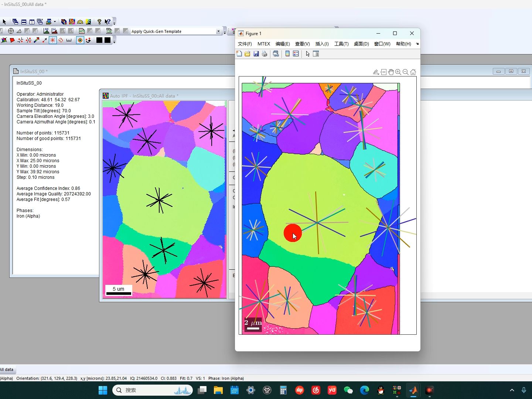Show hidden tray icons chevron
Image resolution: width=532 pixels, height=399 pixels.
tap(512, 390)
